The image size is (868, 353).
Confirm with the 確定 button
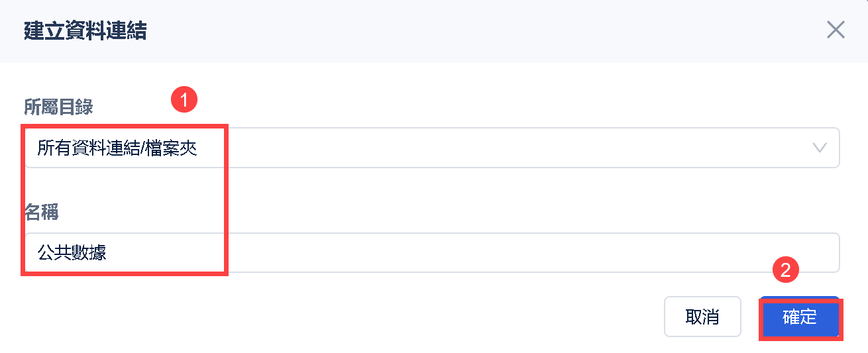[800, 317]
